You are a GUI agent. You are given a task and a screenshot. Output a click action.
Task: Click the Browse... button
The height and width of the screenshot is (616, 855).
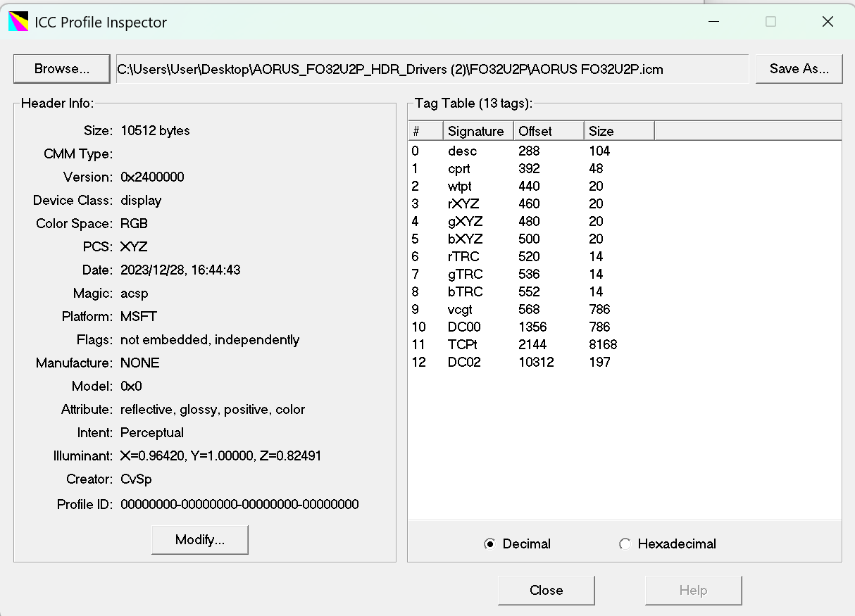[x=61, y=68]
